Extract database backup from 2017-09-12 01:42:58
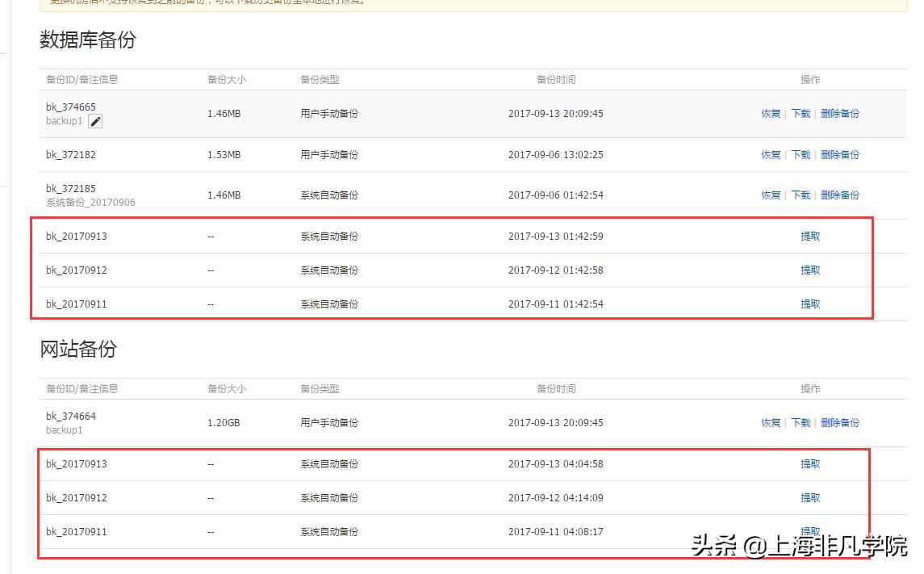This screenshot has width=924, height=574. tap(810, 270)
